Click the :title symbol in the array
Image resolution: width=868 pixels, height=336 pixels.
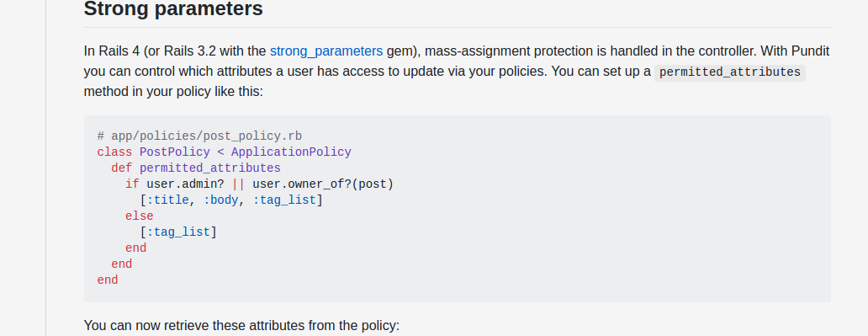(x=167, y=200)
